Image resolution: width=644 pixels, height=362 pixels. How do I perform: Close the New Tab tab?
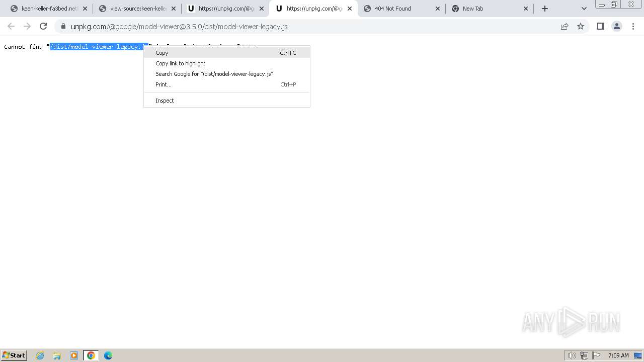click(x=526, y=9)
